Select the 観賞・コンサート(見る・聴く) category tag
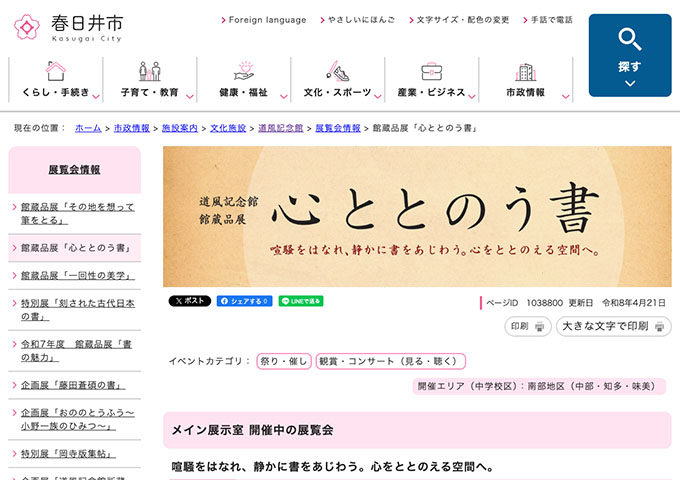 [391, 361]
